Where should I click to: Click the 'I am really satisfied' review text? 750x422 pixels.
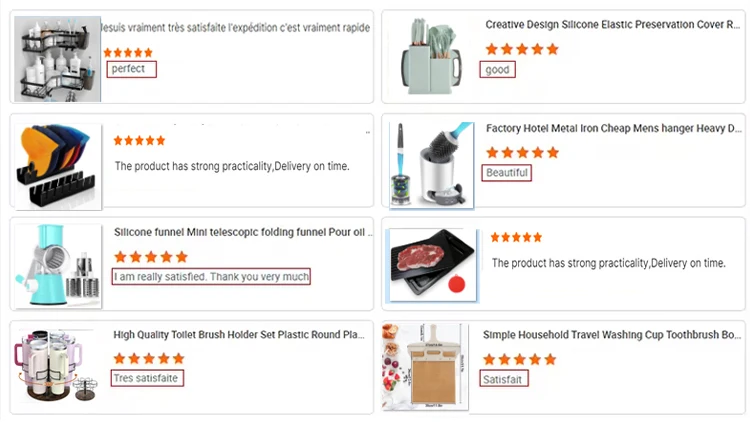[x=211, y=277]
